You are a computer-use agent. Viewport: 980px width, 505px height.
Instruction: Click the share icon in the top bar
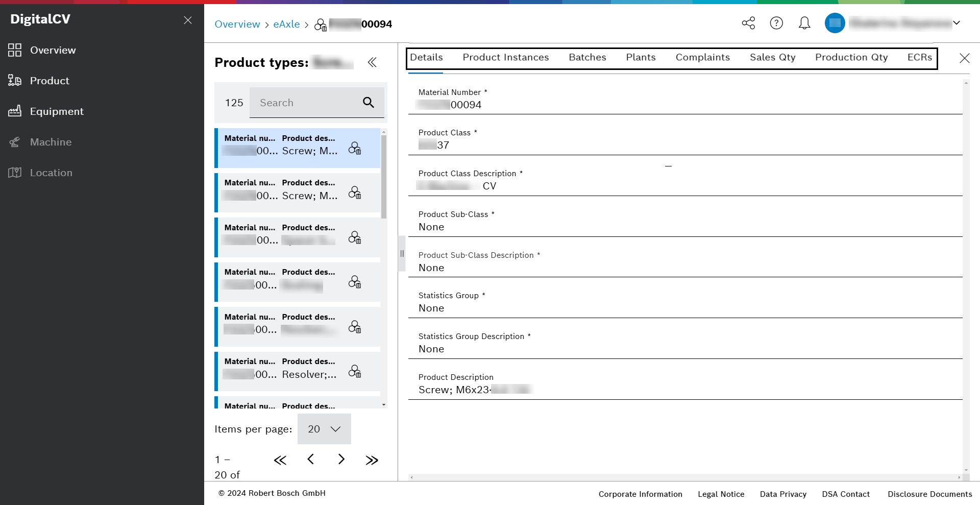click(x=748, y=23)
